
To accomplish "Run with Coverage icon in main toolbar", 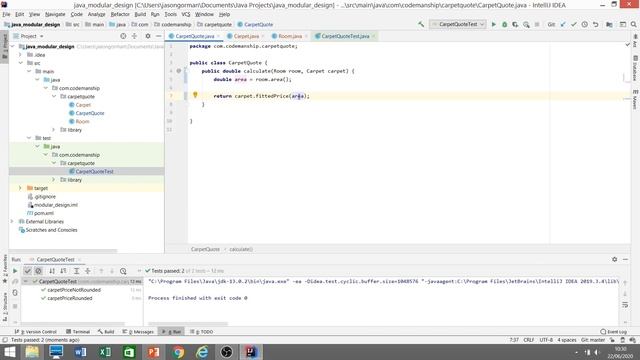I will [x=515, y=24].
